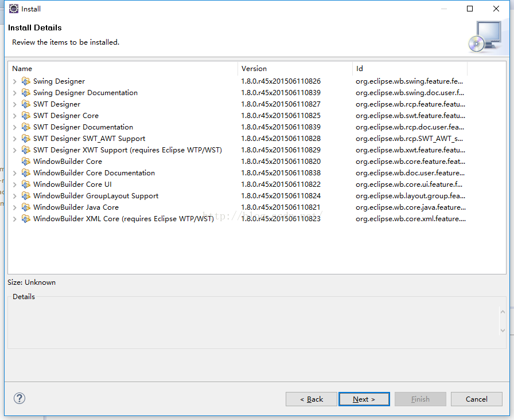Select WindowBuilder GroupLayout Support row name
Screen dimensions: 514x420
(96, 196)
